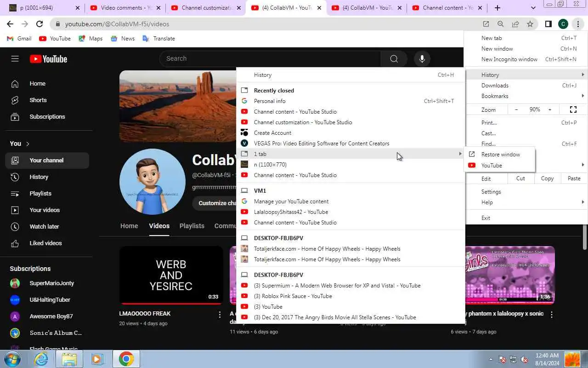The image size is (588, 368).
Task: Select Your channel in the sidebar
Action: tap(47, 161)
